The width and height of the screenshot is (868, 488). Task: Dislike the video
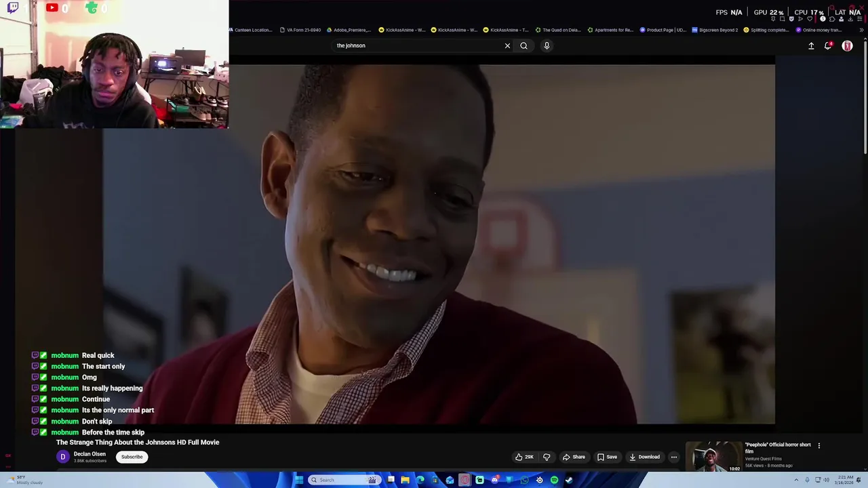point(547,457)
